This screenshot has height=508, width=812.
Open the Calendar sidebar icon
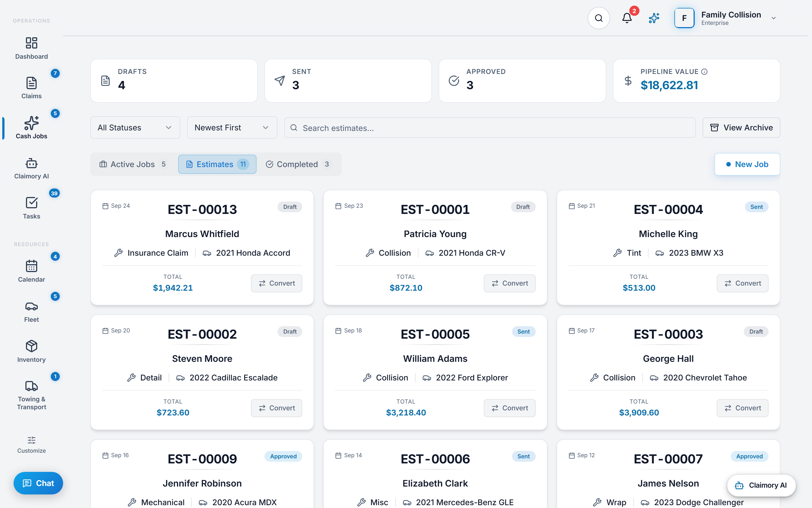[32, 266]
